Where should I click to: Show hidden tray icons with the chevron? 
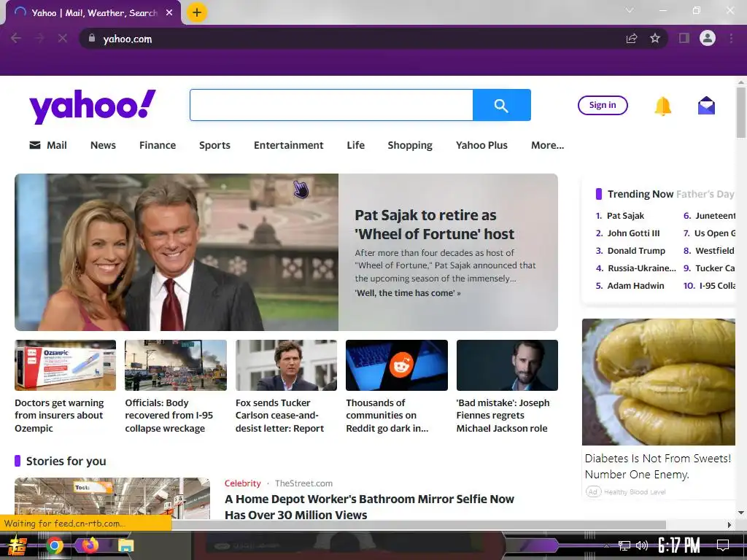point(606,545)
